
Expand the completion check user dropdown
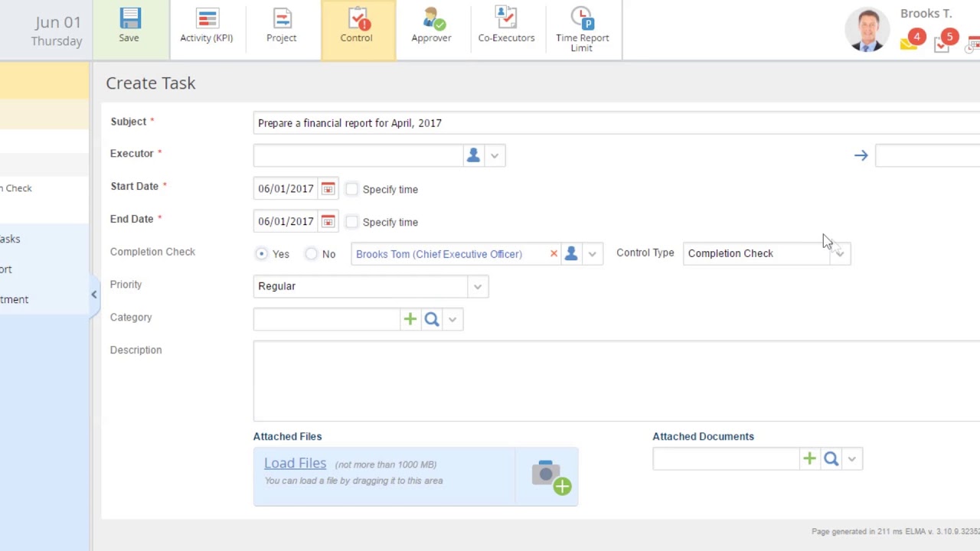592,253
